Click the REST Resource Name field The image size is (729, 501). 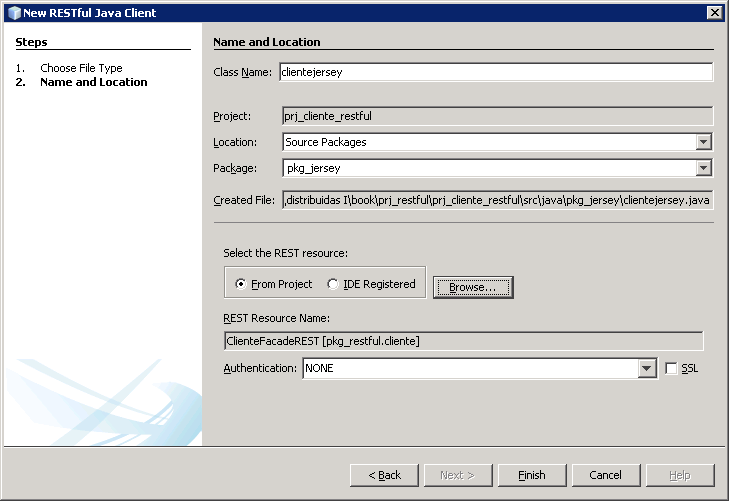(463, 342)
